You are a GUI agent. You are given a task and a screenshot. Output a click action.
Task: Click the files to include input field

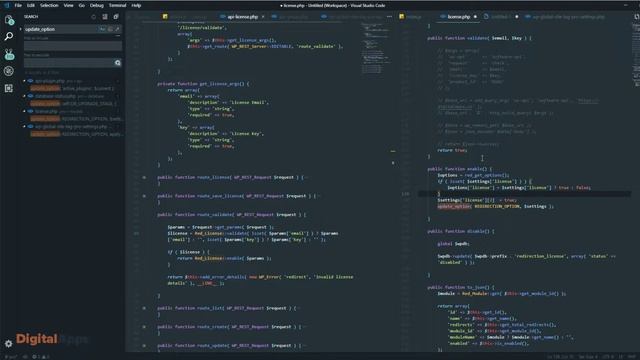pos(73,46)
